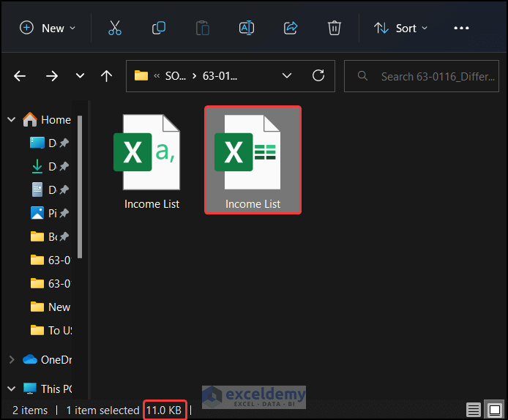Open recent locations chevron
Image resolution: width=508 pixels, height=420 pixels.
tap(80, 76)
